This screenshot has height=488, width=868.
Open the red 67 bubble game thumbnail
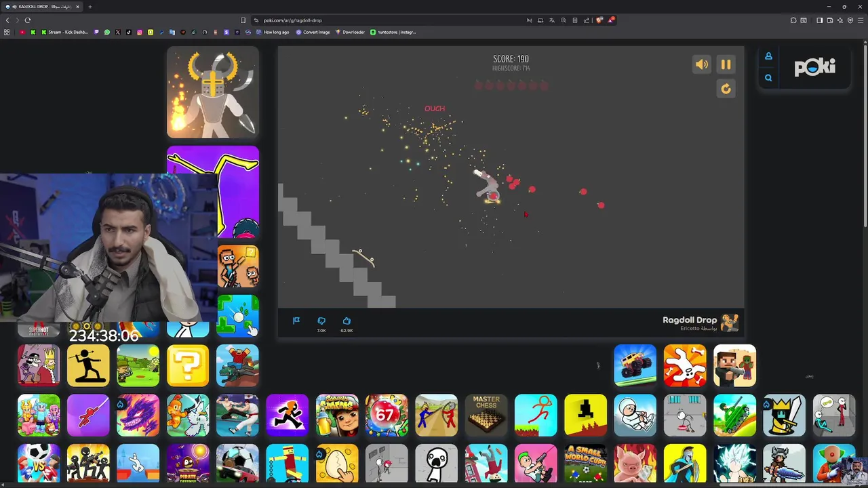coord(387,415)
